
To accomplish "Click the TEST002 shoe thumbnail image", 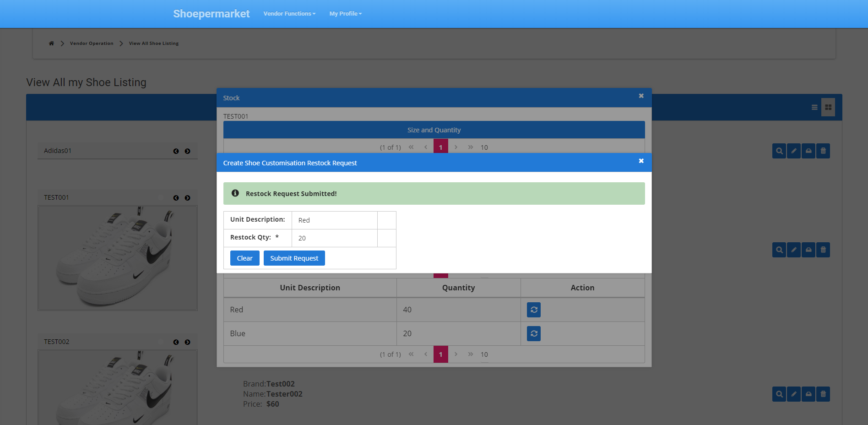I will point(118,387).
